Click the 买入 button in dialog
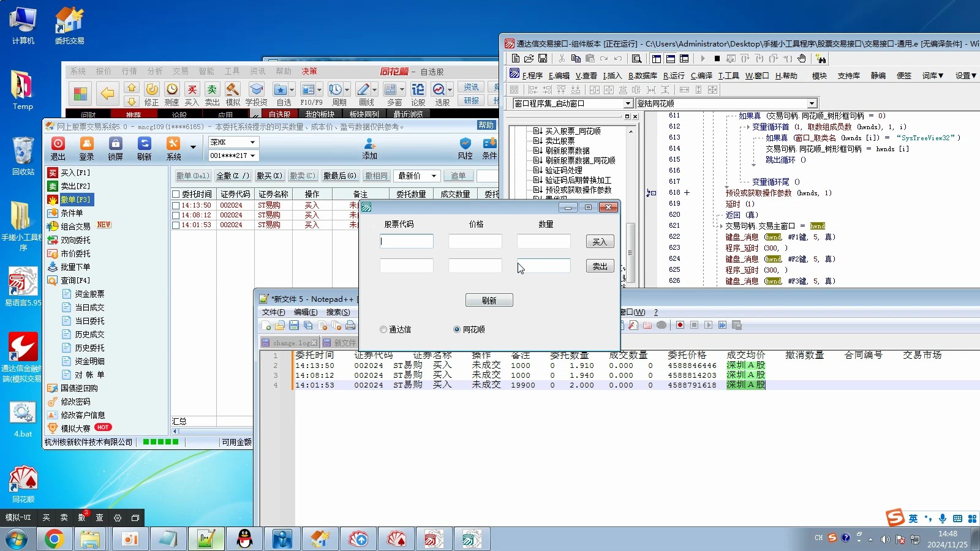This screenshot has height=551, width=980. 600,242
